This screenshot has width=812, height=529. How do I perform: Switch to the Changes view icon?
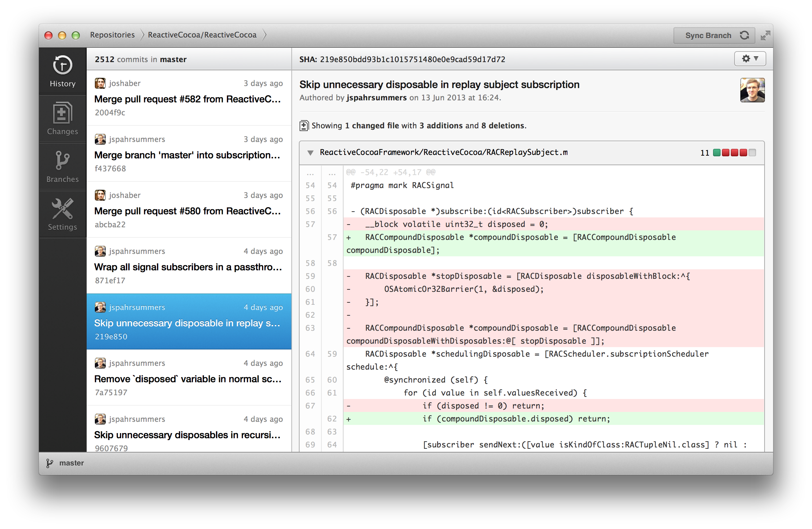[62, 113]
